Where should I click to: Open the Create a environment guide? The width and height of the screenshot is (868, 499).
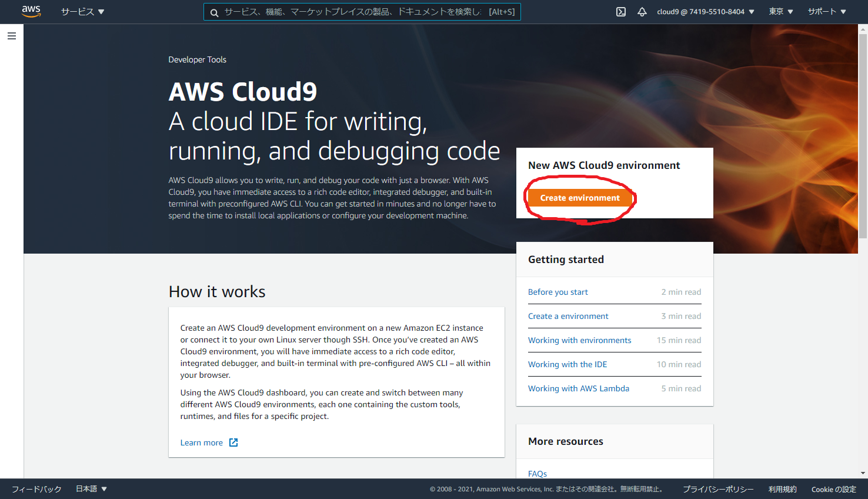568,316
